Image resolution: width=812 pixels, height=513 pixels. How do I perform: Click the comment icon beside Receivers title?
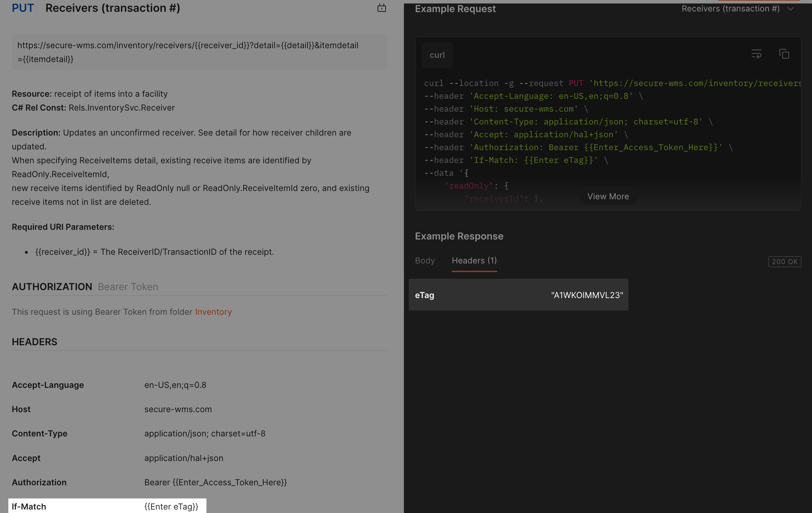pos(381,8)
